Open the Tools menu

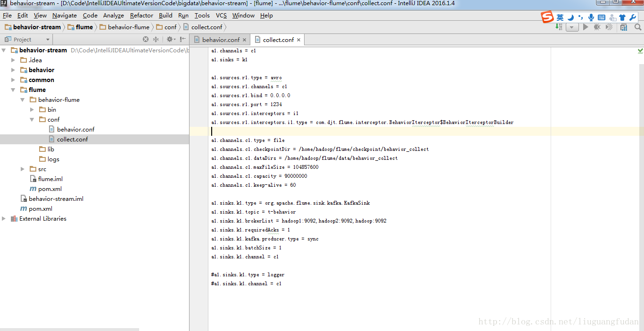(202, 15)
